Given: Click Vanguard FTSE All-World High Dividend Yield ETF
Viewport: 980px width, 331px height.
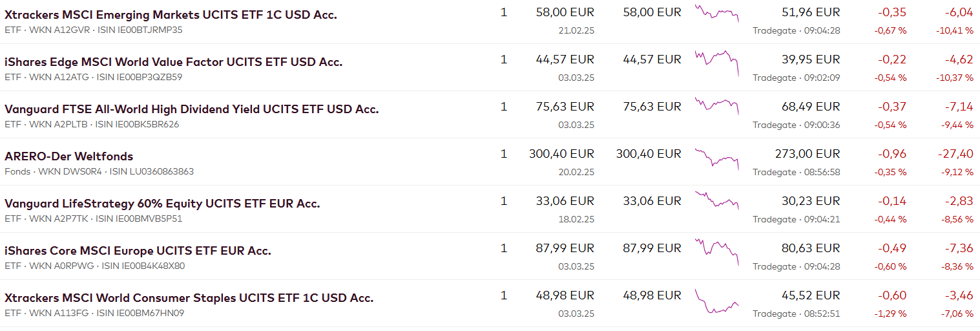Looking at the screenshot, I should pos(191,109).
